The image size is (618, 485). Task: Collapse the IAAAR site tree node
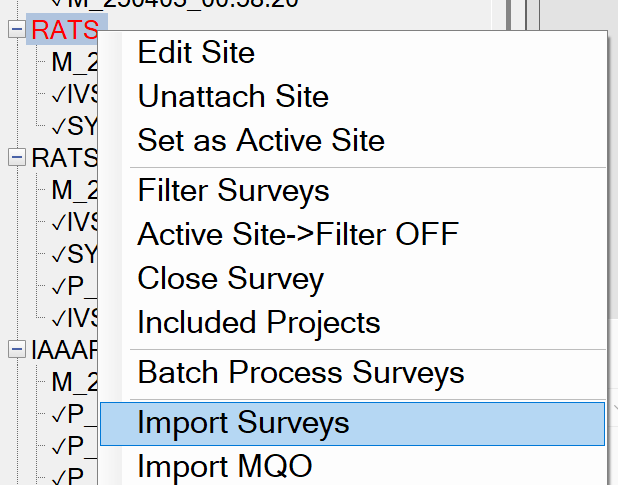coord(17,349)
